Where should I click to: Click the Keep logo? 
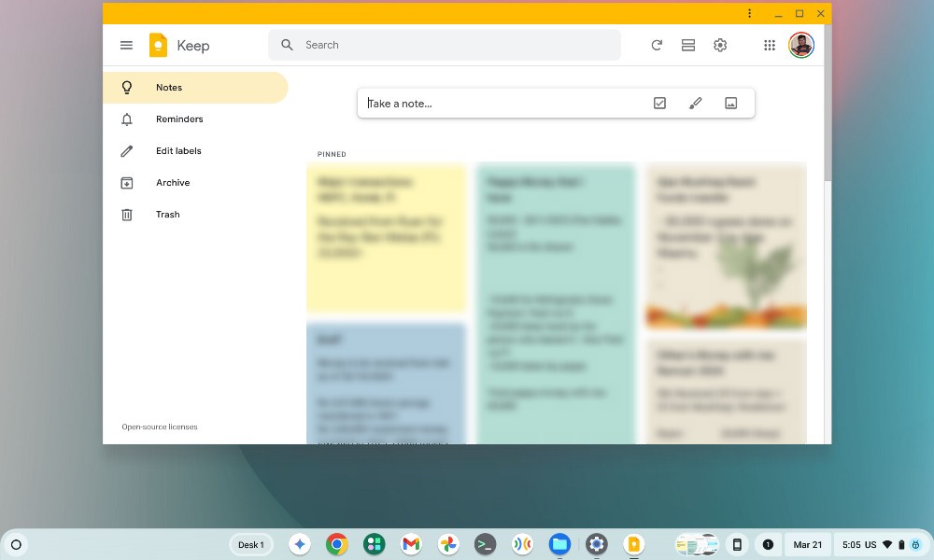(159, 45)
